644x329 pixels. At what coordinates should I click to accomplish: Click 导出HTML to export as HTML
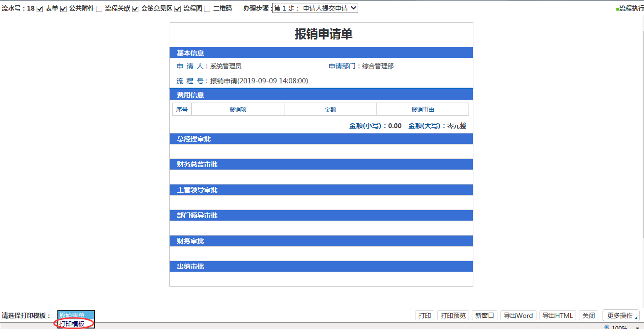pyautogui.click(x=558, y=316)
